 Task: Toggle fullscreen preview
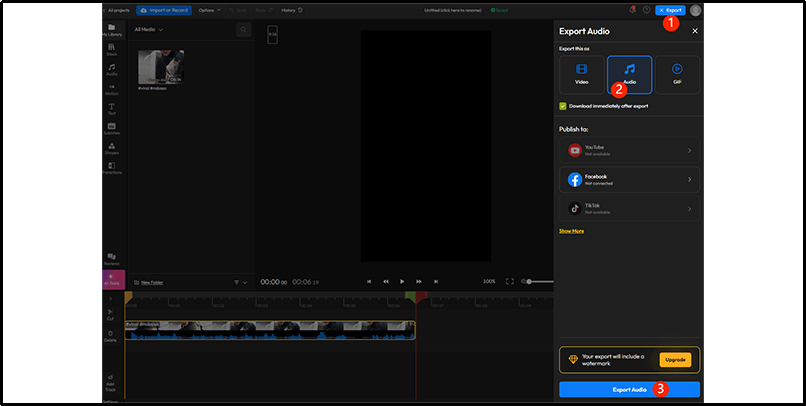(x=509, y=281)
